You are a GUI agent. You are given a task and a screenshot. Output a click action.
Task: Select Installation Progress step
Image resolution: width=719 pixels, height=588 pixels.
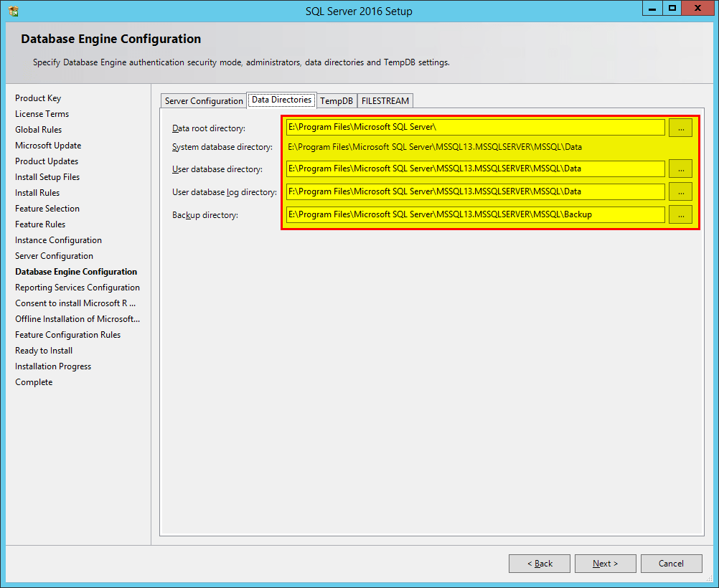(53, 366)
